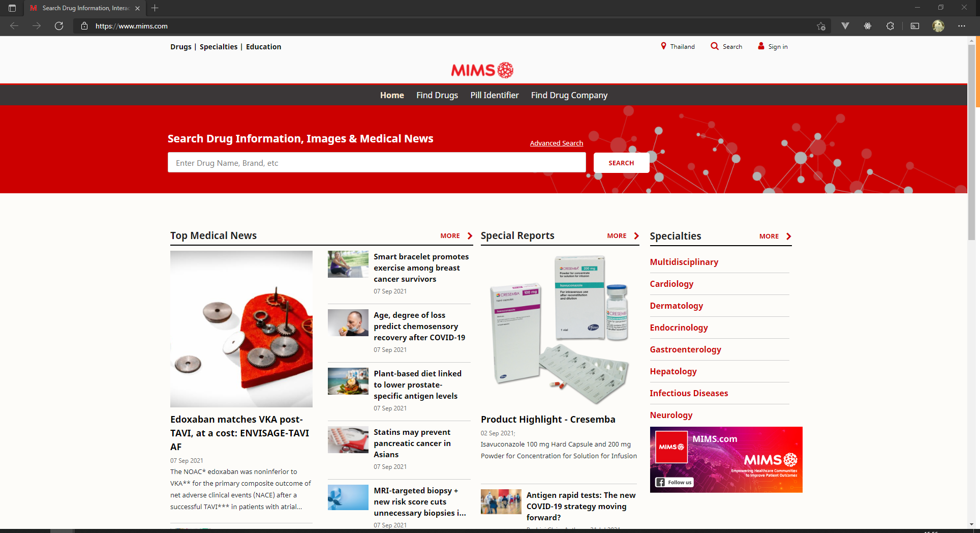
Task: Click the magnifier Search icon in header
Action: tap(715, 46)
